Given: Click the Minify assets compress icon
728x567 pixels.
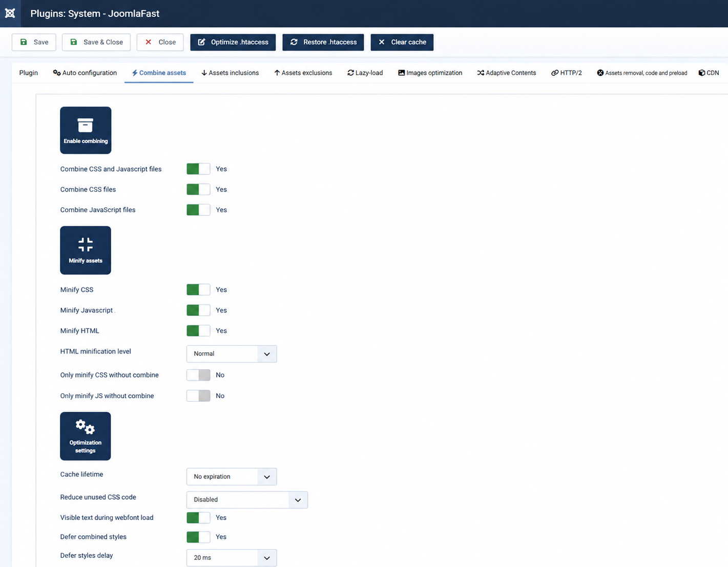Looking at the screenshot, I should [x=86, y=245].
